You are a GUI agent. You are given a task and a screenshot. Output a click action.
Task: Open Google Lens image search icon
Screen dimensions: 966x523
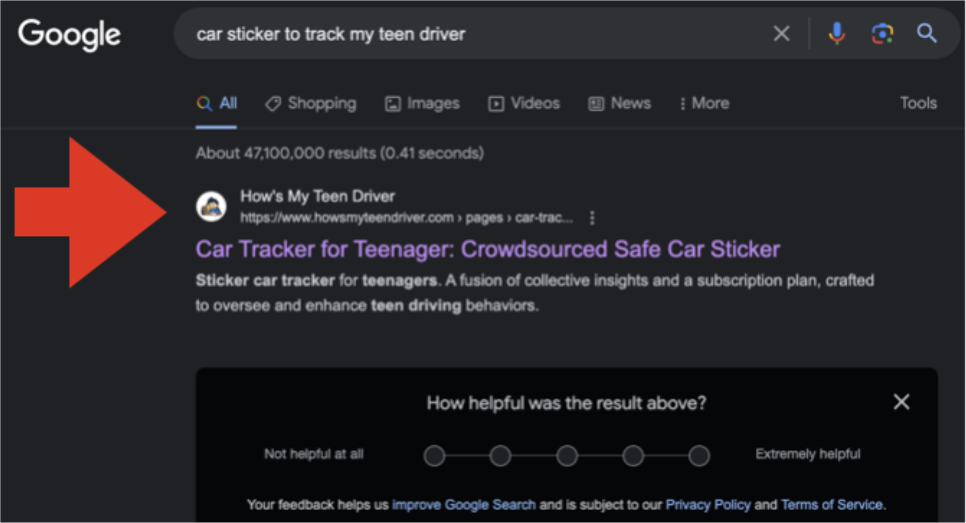[x=882, y=33]
